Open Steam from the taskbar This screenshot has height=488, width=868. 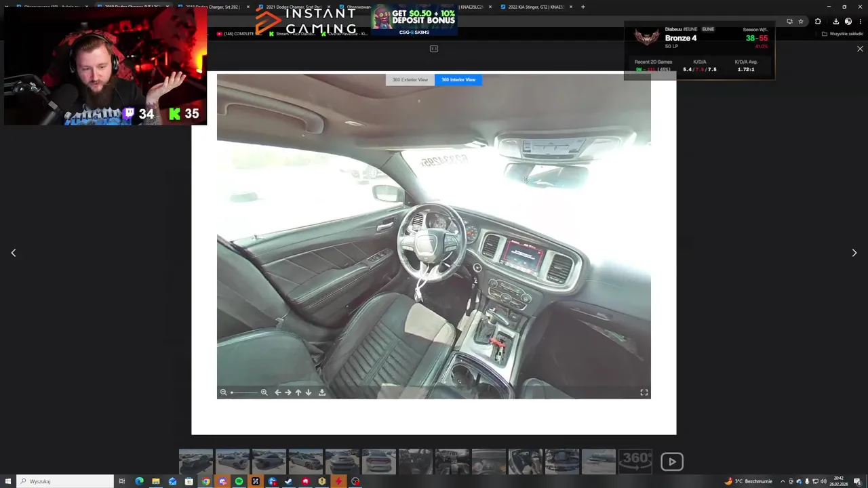click(x=288, y=481)
